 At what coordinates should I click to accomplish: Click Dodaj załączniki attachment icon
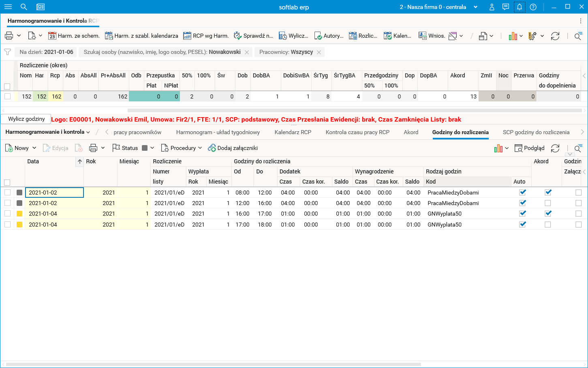[x=212, y=148]
